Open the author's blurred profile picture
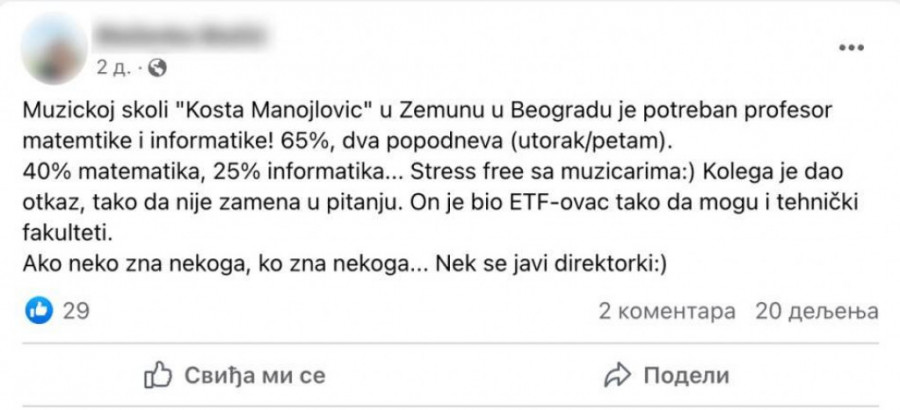This screenshot has width=900, height=410. 52,50
